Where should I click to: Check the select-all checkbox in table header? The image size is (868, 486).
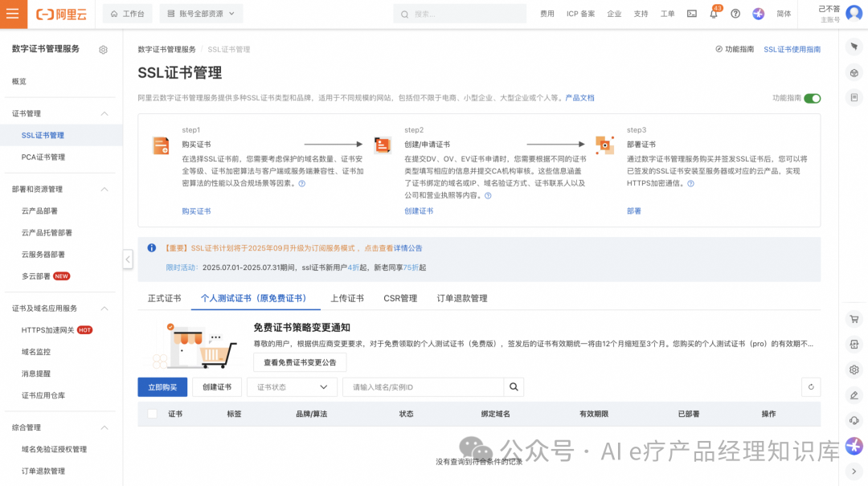click(x=152, y=414)
